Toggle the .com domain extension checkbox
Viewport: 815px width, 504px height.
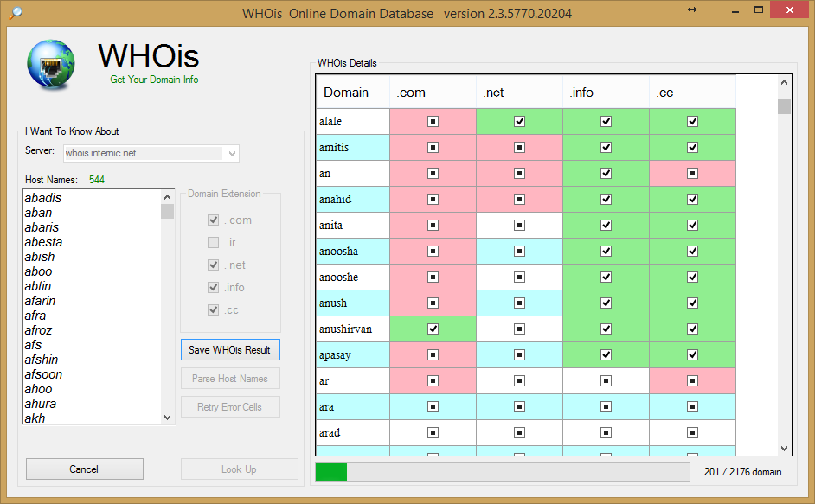tap(213, 220)
